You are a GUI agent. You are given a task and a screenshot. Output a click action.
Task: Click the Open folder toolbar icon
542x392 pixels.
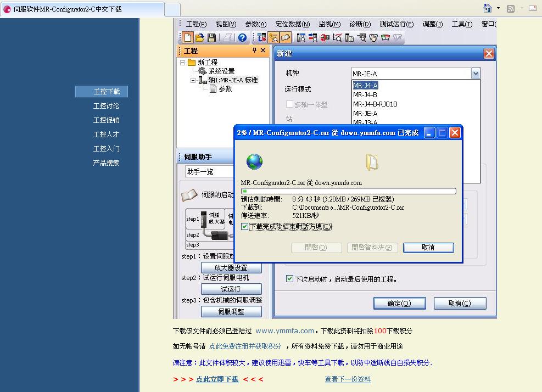[x=200, y=38]
